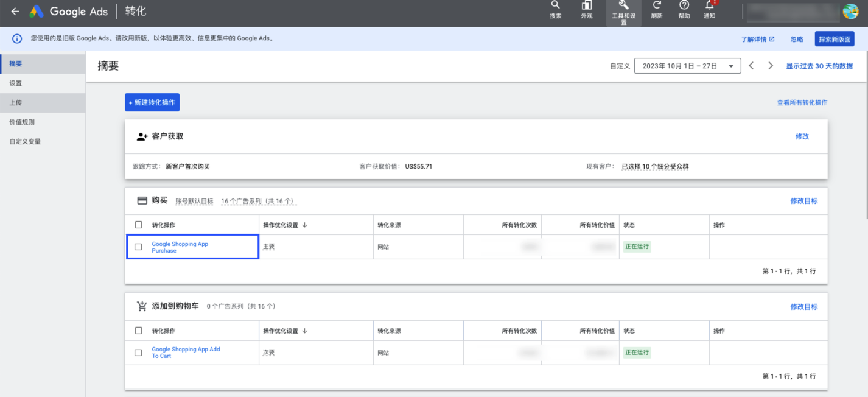Click 所有转化次数 header in purchase table
The width and height of the screenshot is (868, 397).
(519, 225)
